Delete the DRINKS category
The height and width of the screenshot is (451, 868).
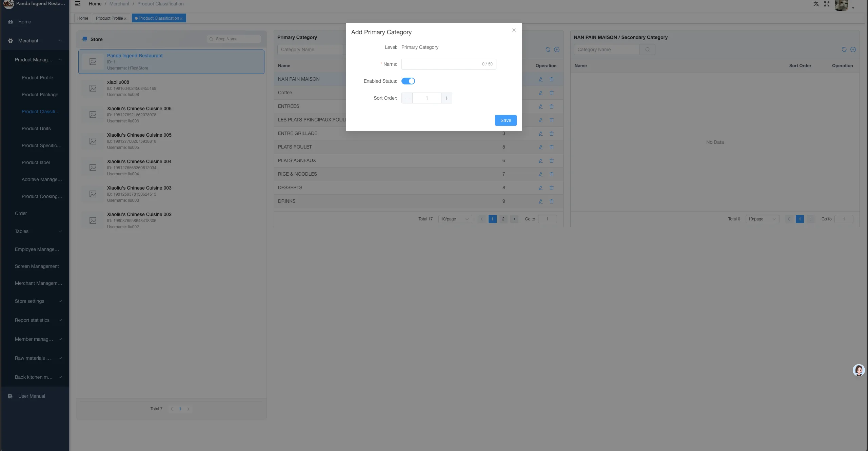click(552, 201)
